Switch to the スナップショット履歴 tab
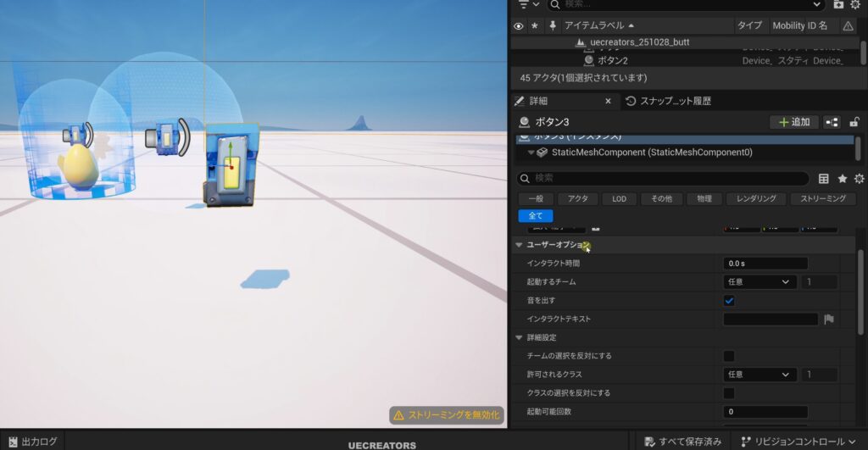 click(x=668, y=101)
